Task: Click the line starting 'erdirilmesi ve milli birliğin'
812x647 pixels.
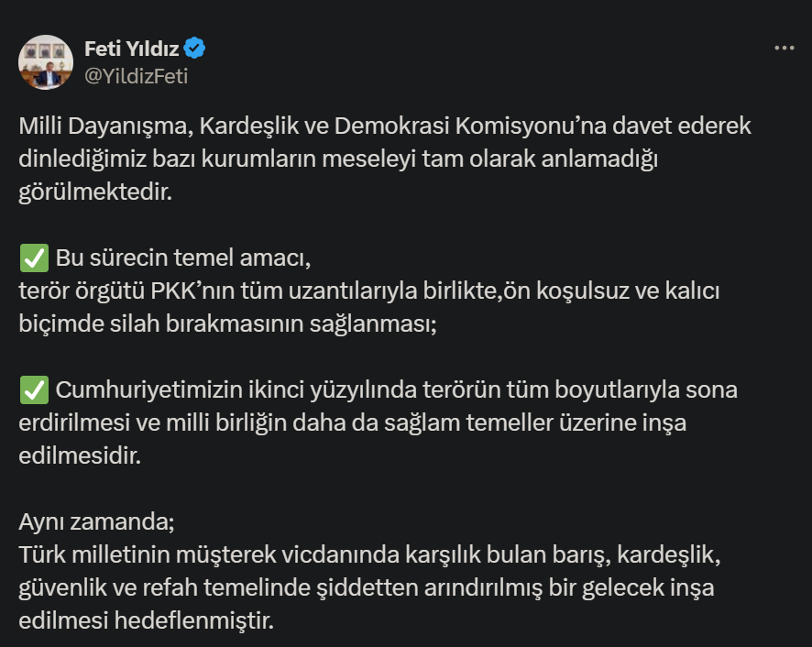Action: (x=353, y=423)
